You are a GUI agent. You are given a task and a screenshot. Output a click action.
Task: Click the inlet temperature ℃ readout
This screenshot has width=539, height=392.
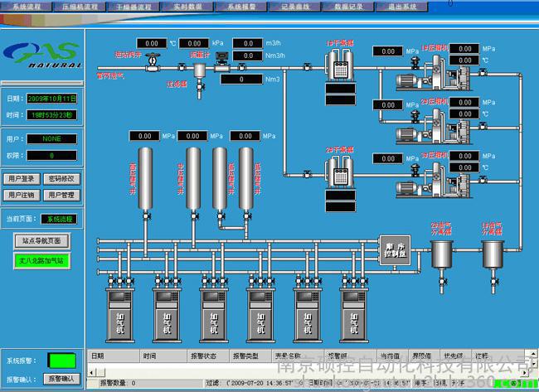[x=152, y=43]
